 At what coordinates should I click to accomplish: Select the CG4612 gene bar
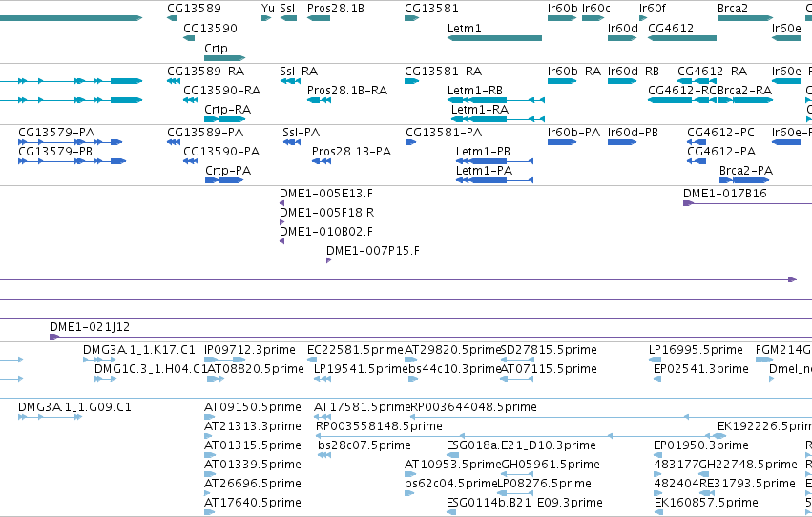[682, 38]
